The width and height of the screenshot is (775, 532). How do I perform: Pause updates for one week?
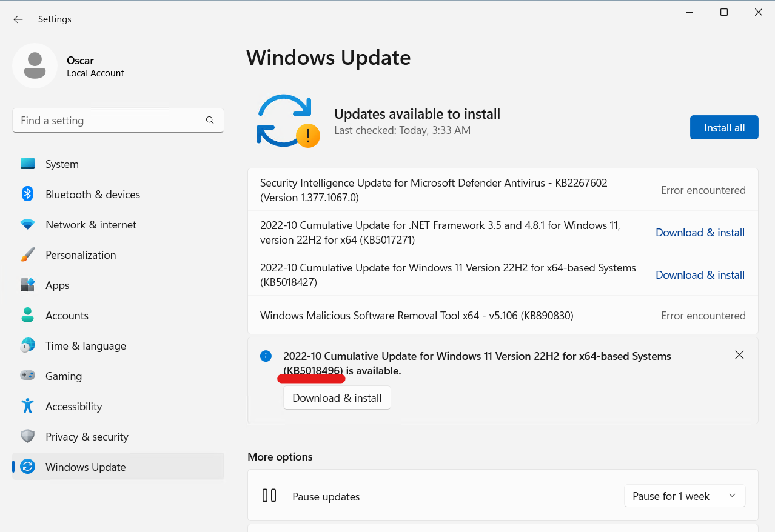pos(671,496)
